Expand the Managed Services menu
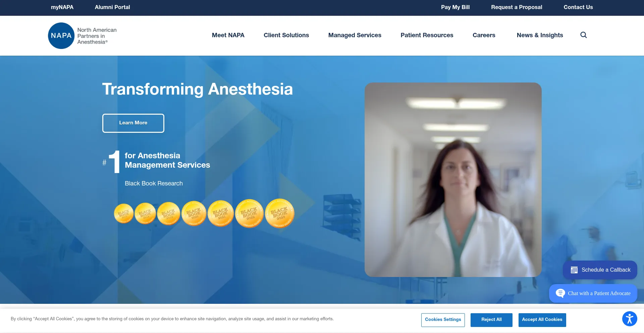The height and width of the screenshot is (333, 644). [x=355, y=35]
